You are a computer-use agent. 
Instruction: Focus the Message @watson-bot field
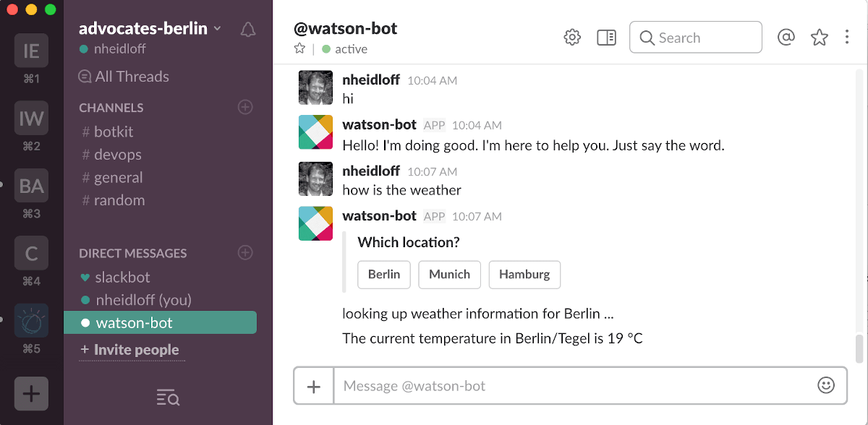tap(571, 386)
